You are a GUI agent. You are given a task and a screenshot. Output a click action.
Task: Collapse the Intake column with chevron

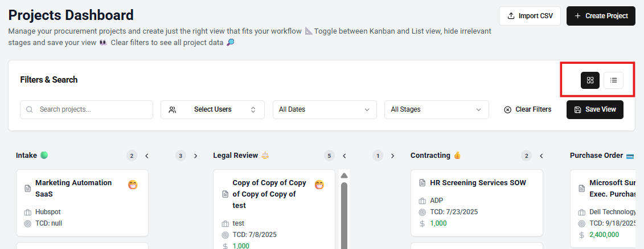point(147,156)
